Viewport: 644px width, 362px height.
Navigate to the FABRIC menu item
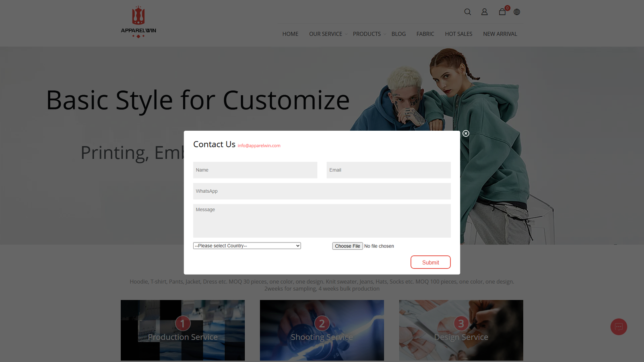425,34
